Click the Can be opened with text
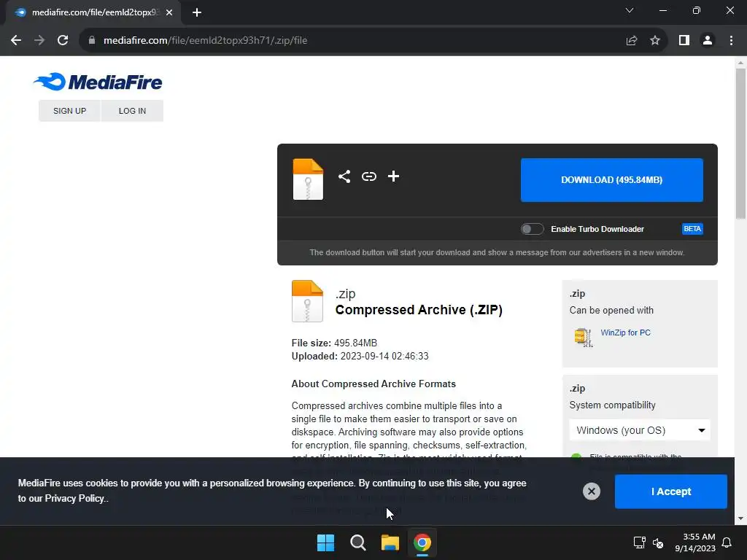The image size is (747, 560). pyautogui.click(x=611, y=311)
